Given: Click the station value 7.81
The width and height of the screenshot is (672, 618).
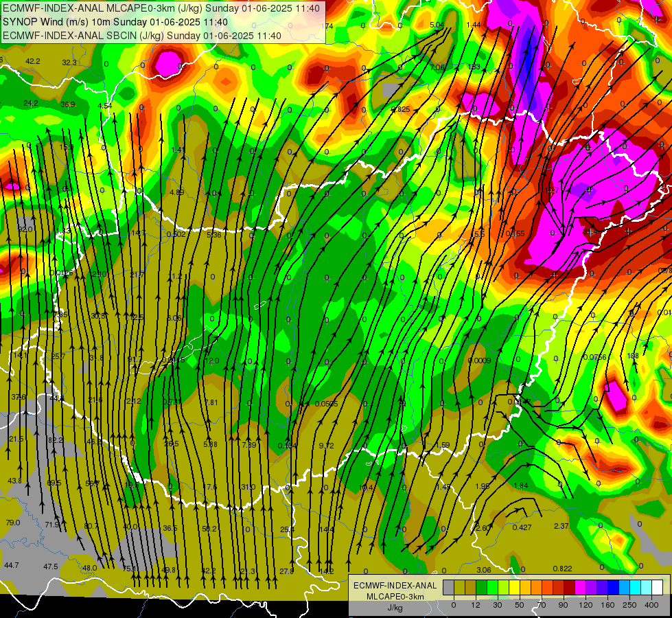Looking at the screenshot, I should tap(211, 402).
